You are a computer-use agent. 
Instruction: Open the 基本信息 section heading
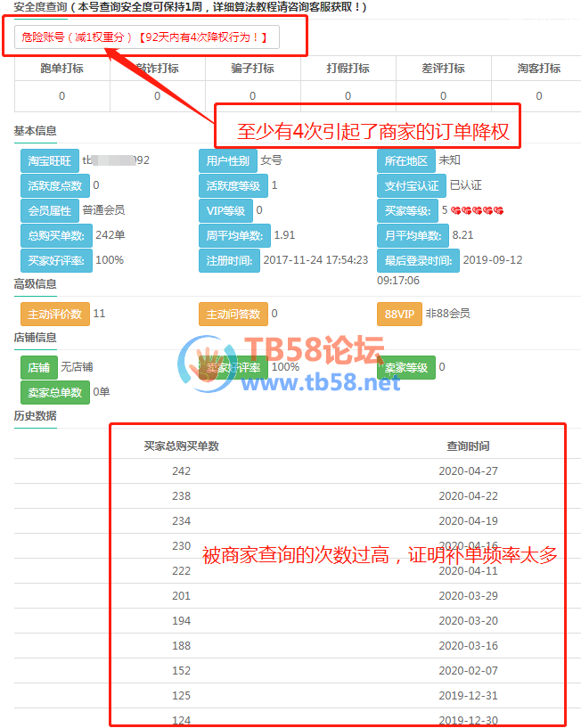tap(35, 131)
